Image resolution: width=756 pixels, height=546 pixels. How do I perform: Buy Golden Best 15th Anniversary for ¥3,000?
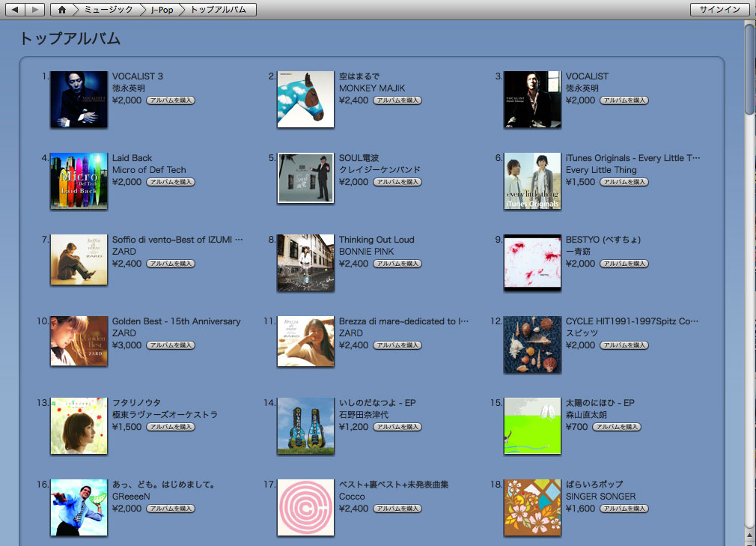click(x=171, y=345)
